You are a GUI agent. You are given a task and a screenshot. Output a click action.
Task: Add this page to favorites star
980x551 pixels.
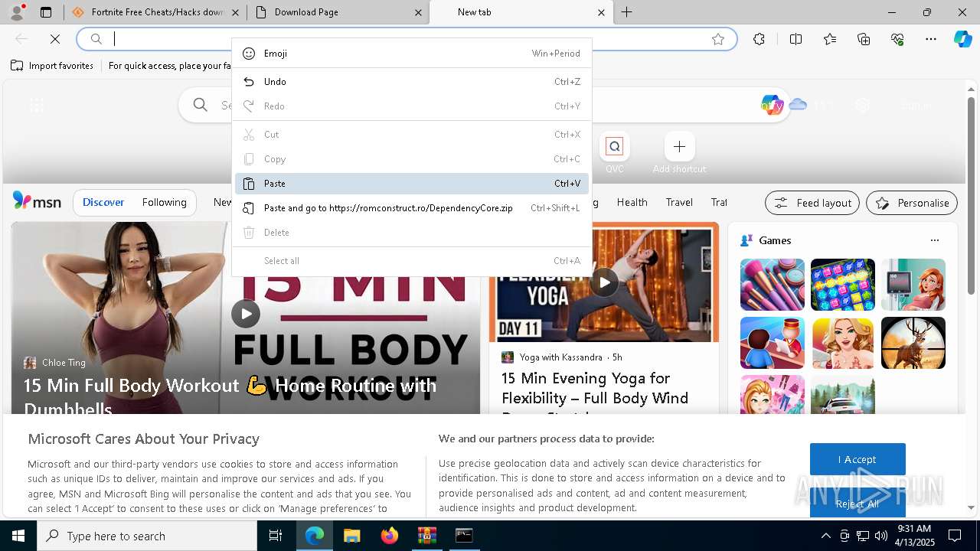point(718,39)
